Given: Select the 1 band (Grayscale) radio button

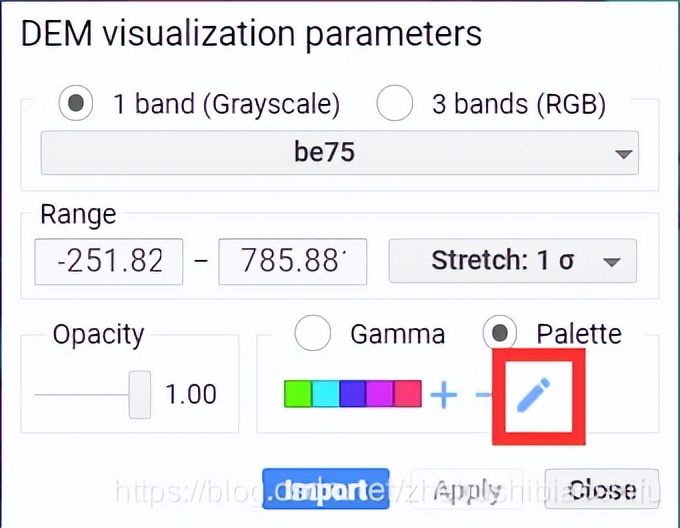Looking at the screenshot, I should click(x=77, y=103).
